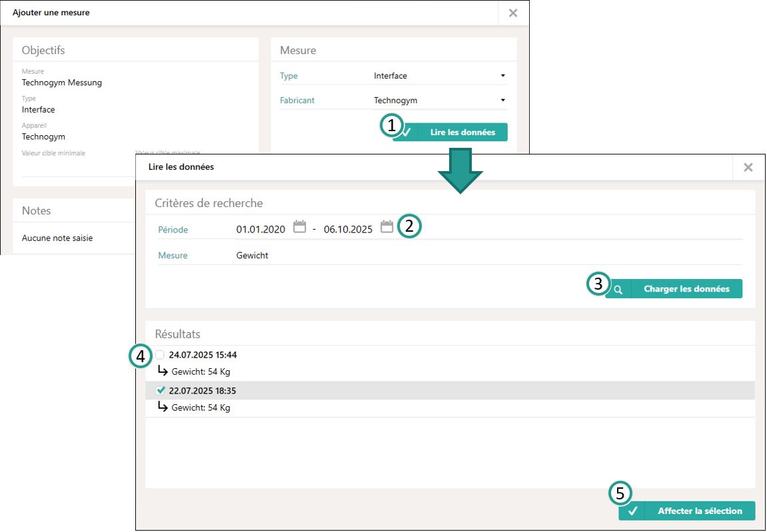Open the end date calendar picker

pyautogui.click(x=386, y=227)
